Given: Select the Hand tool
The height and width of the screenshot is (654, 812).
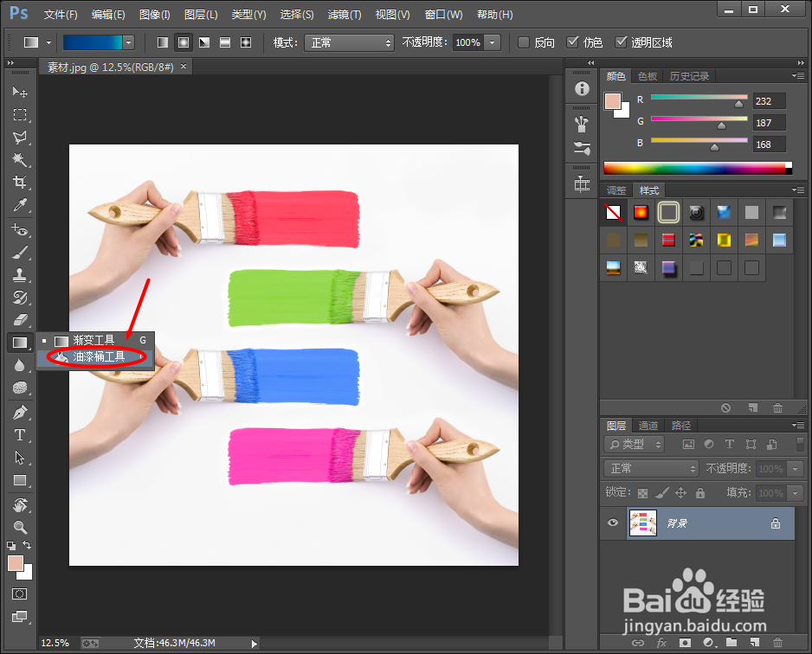Looking at the screenshot, I should (20, 504).
